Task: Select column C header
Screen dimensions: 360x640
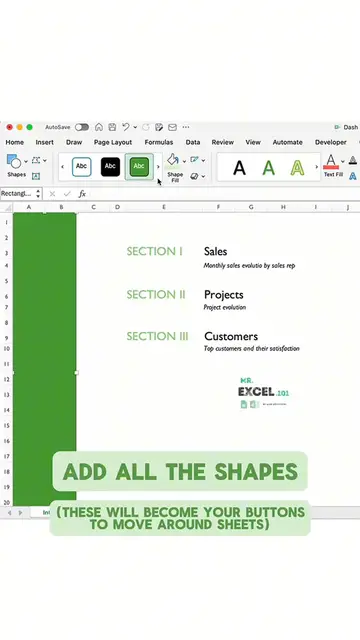Action: 93,207
